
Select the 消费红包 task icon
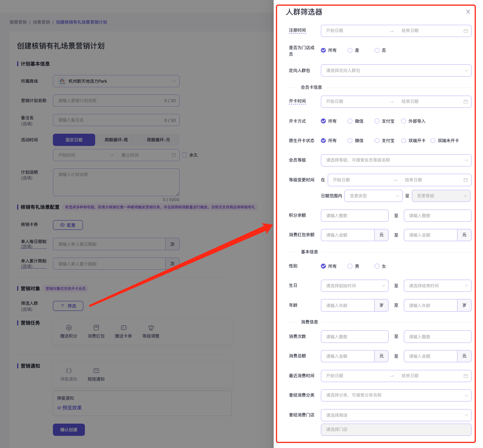click(96, 328)
